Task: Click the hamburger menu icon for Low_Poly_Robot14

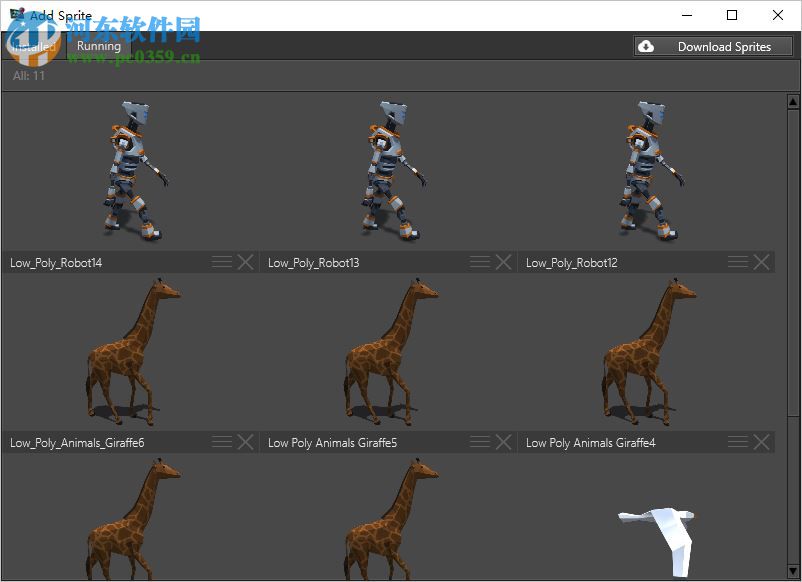Action: point(222,262)
